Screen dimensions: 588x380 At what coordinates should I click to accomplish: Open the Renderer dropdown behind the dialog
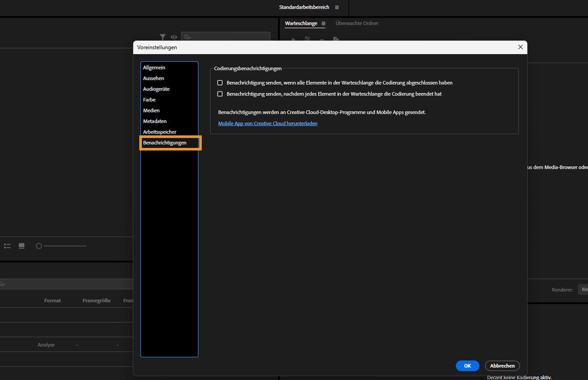click(583, 290)
